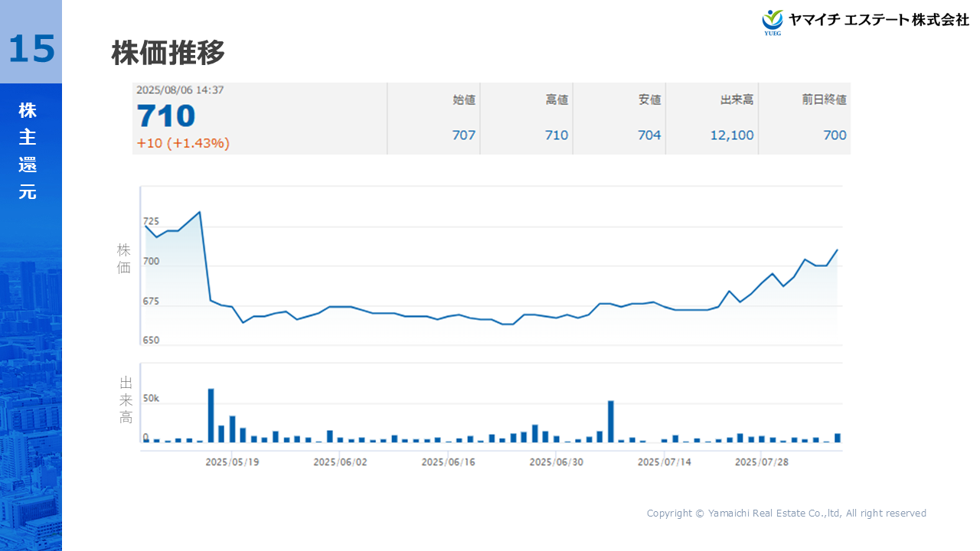This screenshot has width=980, height=551.
Task: Click the tallest volume bar in mid-May
Action: click(x=211, y=415)
